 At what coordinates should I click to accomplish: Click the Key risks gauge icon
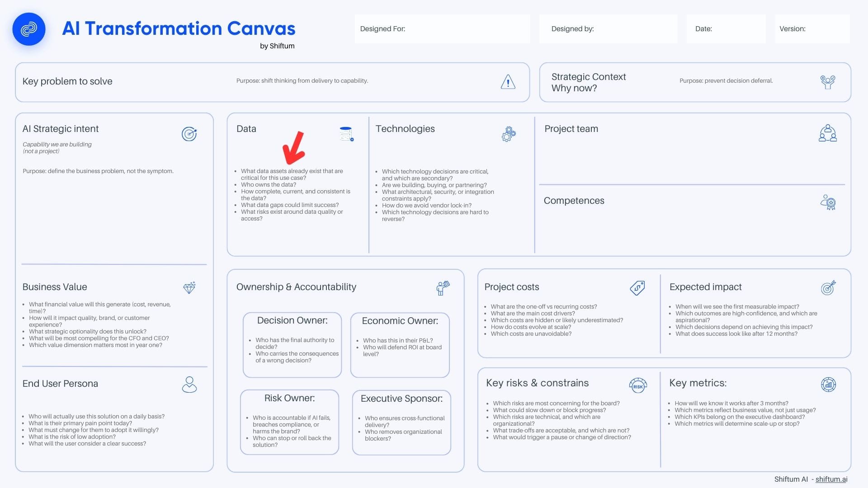[638, 385]
